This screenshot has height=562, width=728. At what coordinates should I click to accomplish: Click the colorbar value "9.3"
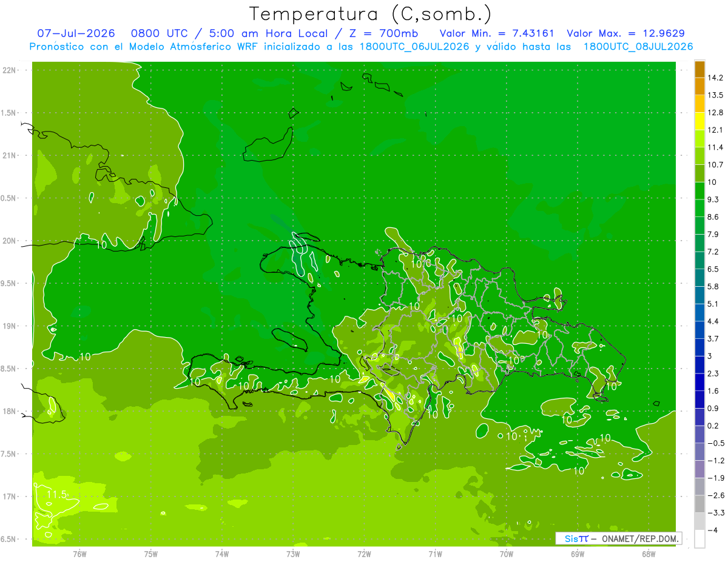pos(713,199)
